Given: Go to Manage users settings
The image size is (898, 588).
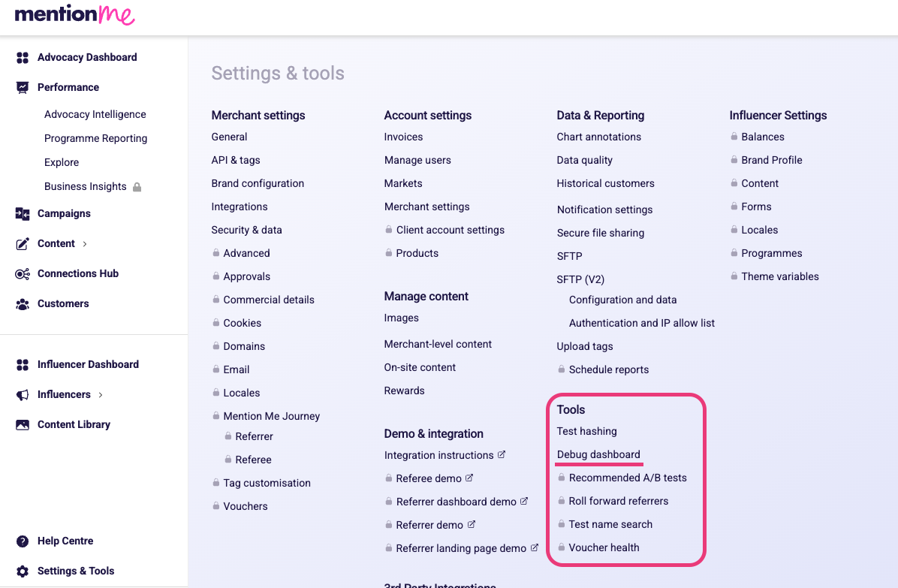Looking at the screenshot, I should point(417,160).
